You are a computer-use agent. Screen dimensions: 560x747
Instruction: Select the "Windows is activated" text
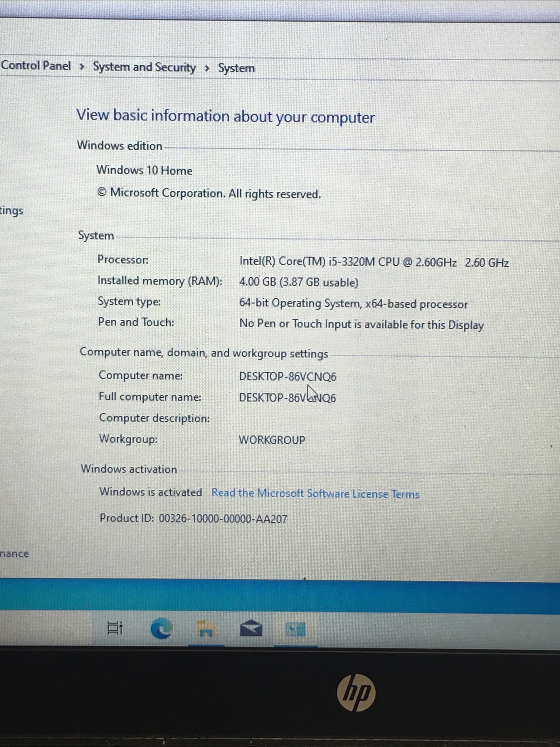150,492
